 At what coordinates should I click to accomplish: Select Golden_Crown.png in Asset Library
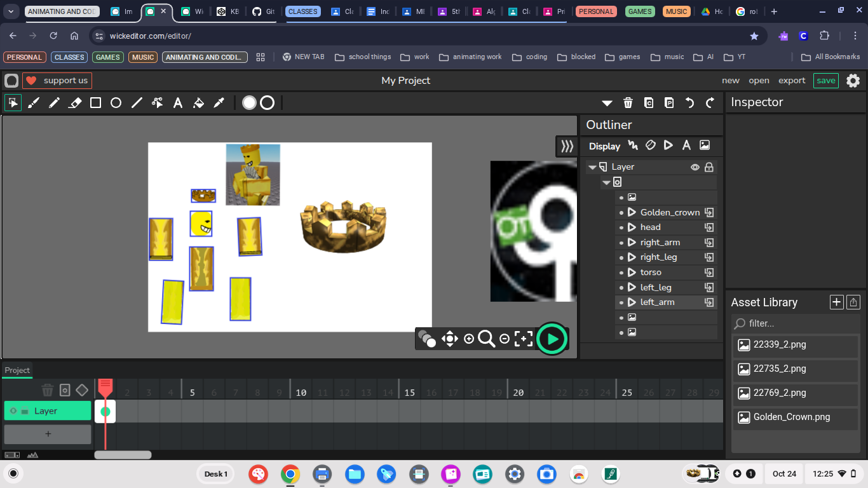tap(791, 417)
